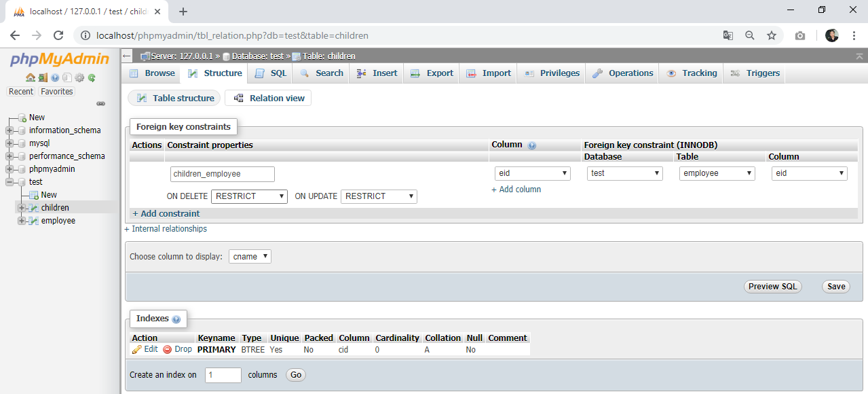Click the phpMyAdmin Home icon
The image size is (868, 394).
pyautogui.click(x=31, y=78)
